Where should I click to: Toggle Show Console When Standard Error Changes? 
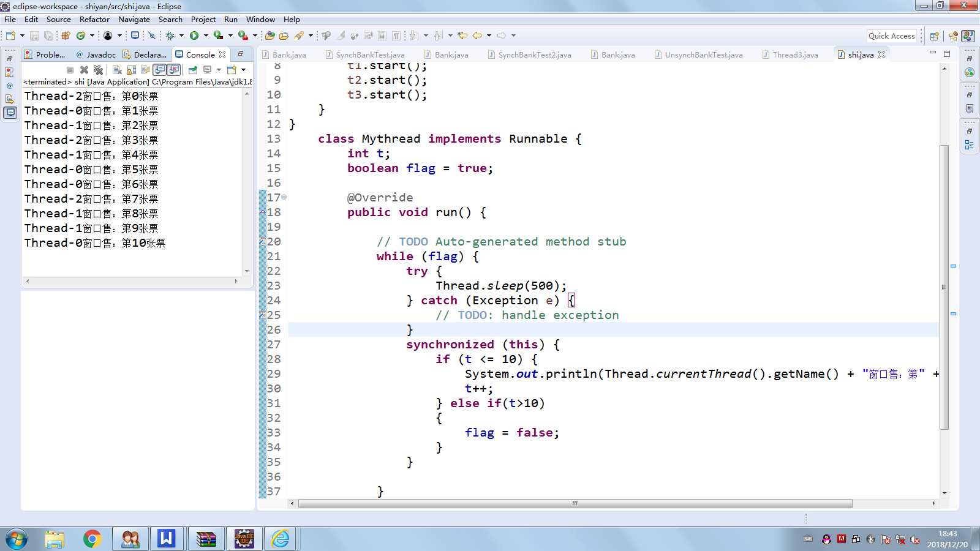(174, 70)
